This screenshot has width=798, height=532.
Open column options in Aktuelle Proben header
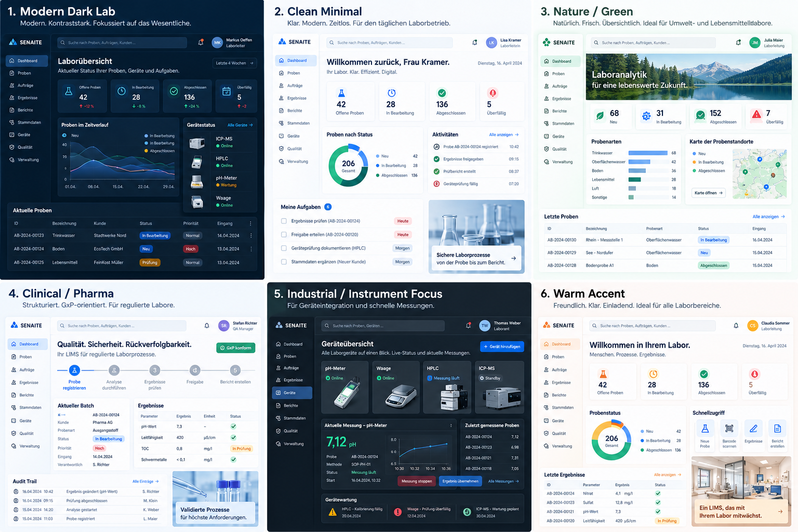click(x=250, y=223)
